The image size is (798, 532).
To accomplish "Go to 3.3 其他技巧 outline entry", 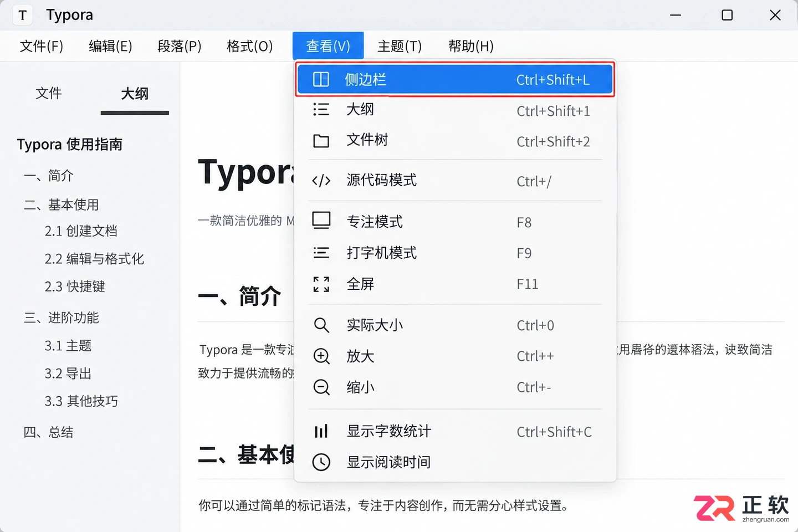I will tap(81, 401).
